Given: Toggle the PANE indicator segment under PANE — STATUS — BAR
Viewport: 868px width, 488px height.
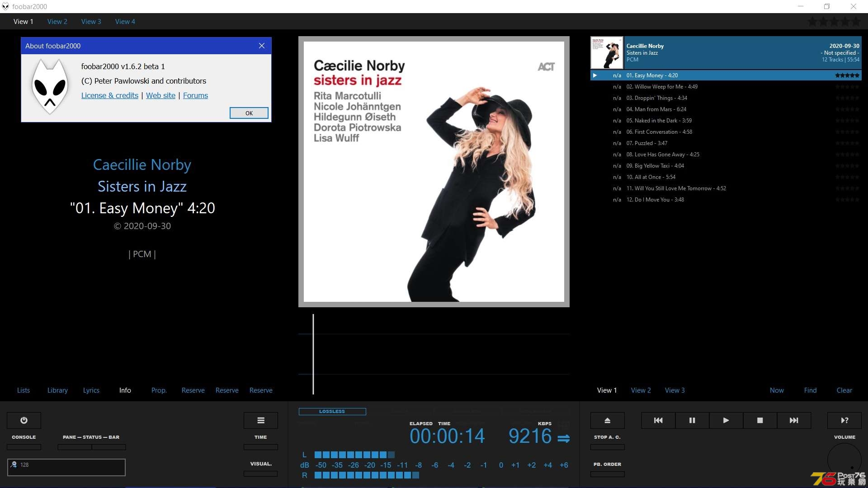Looking at the screenshot, I should click(75, 447).
